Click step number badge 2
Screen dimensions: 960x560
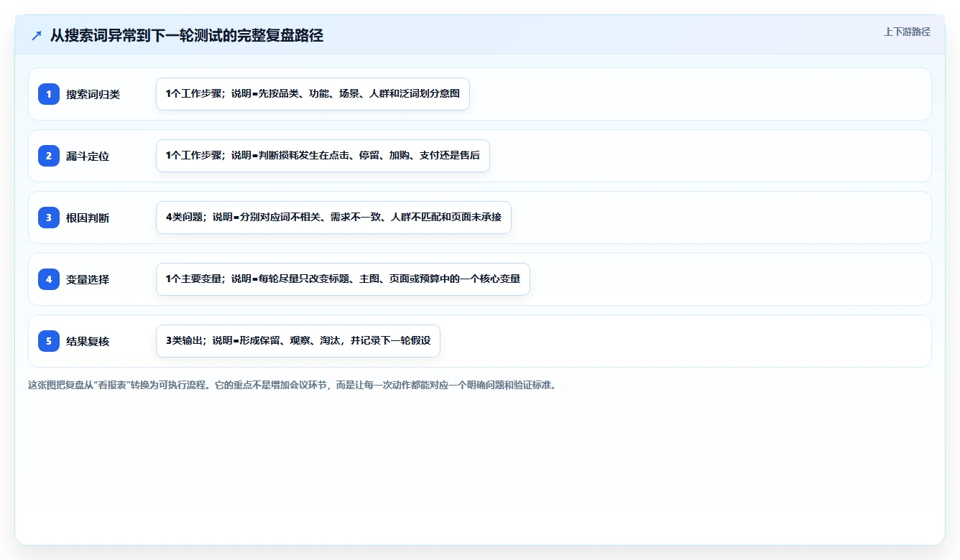coord(49,156)
